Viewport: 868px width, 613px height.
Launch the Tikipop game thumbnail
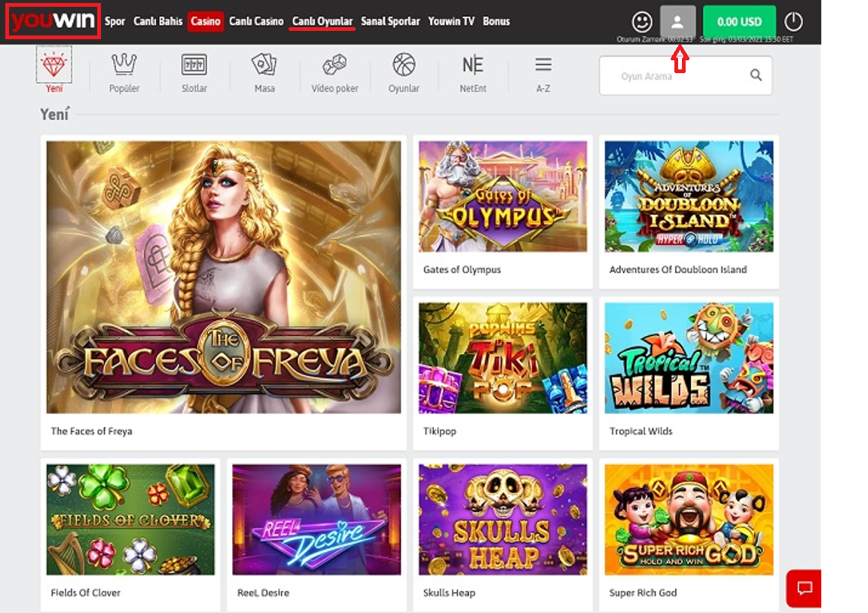click(503, 357)
